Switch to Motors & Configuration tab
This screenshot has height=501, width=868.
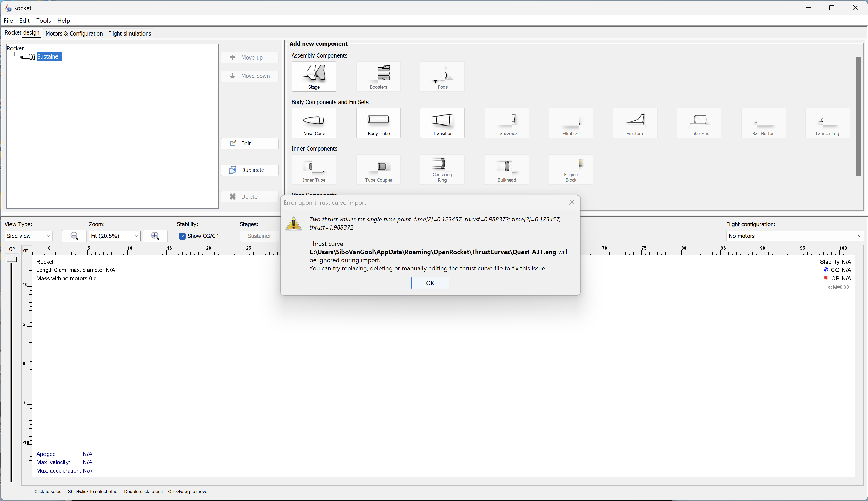(x=74, y=33)
